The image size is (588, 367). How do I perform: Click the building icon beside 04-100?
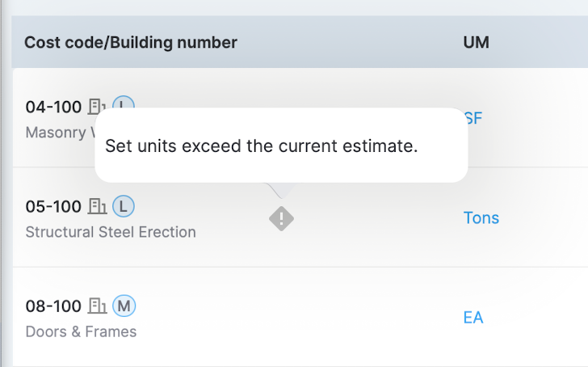pos(98,106)
